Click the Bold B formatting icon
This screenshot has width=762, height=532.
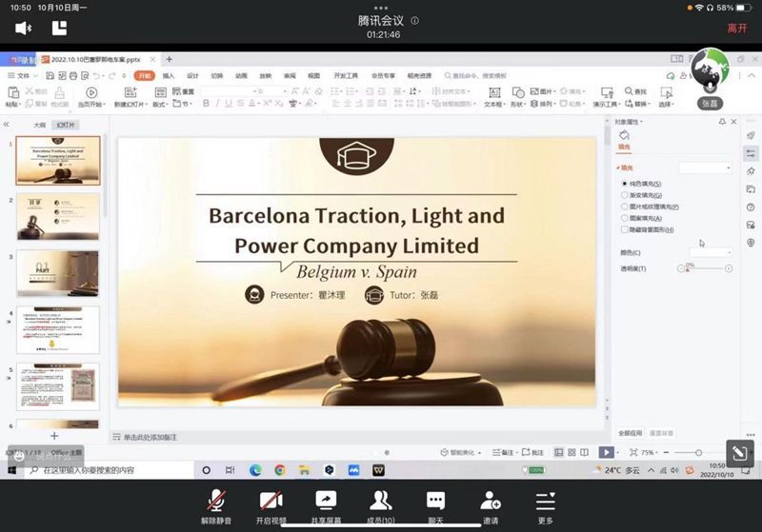point(206,103)
